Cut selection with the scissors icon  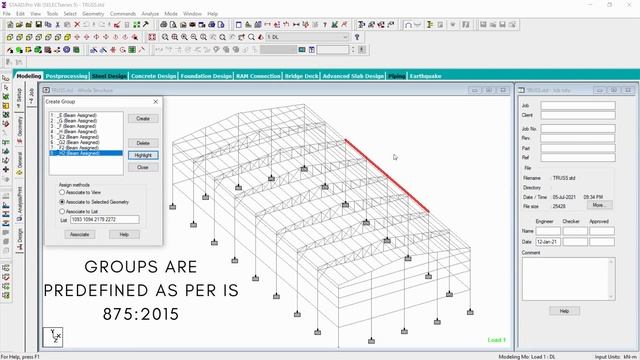click(58, 24)
